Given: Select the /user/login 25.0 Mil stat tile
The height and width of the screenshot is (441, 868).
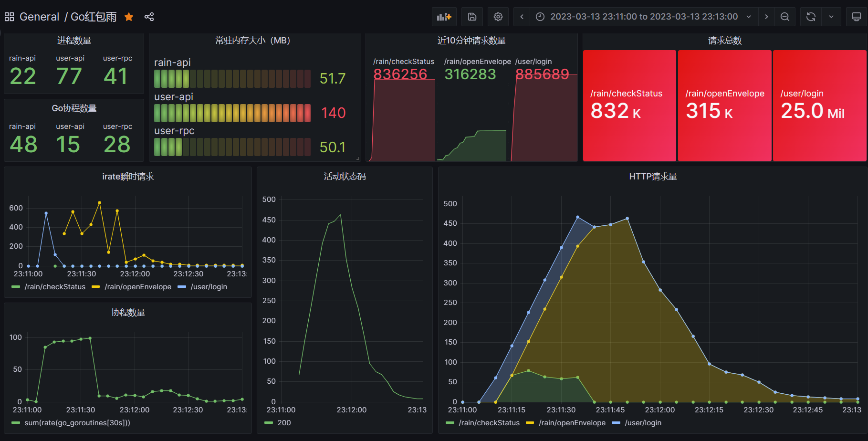Looking at the screenshot, I should [819, 106].
